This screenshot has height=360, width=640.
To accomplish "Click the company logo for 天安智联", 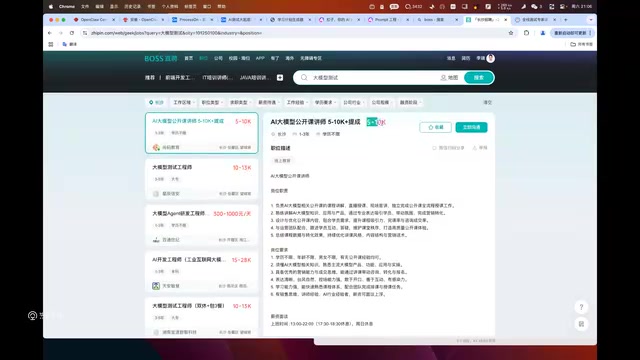I will click(x=156, y=286).
